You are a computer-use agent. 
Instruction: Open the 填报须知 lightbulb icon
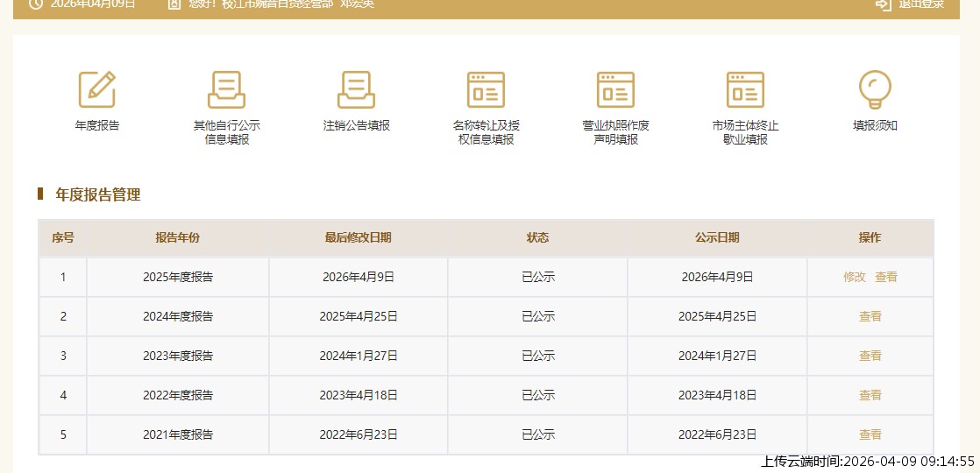tap(875, 89)
